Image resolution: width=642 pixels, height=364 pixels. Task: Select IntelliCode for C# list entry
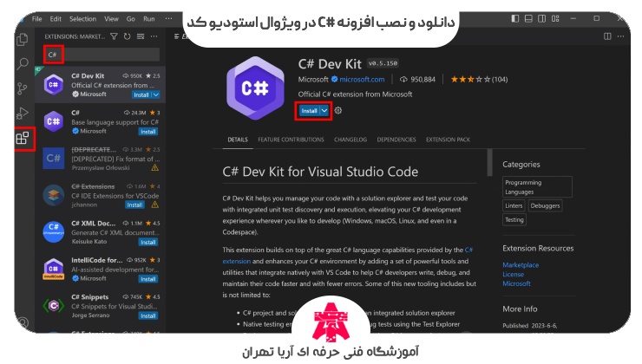pos(101,269)
